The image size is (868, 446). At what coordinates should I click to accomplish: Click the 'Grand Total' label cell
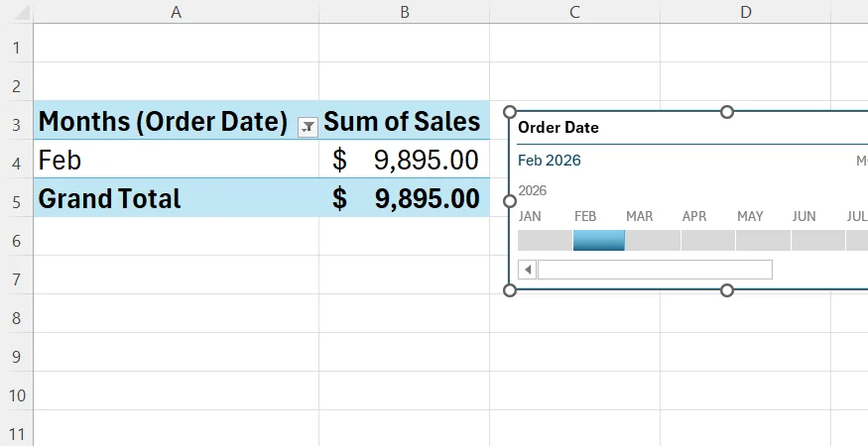click(x=176, y=198)
